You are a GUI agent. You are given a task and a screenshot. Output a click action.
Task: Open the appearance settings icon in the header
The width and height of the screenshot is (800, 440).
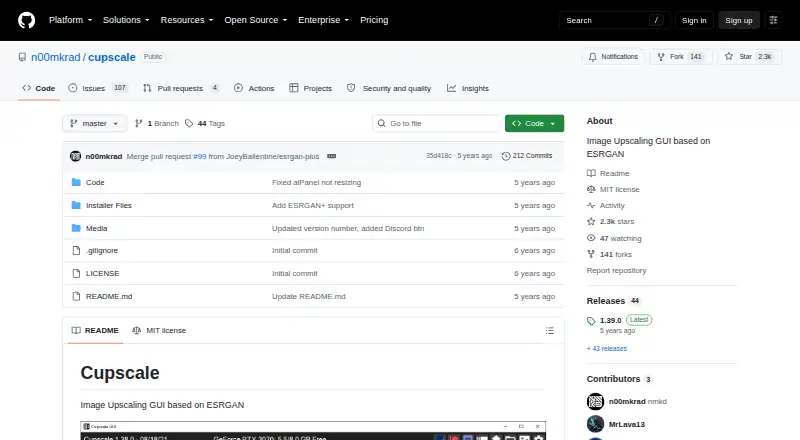point(773,20)
